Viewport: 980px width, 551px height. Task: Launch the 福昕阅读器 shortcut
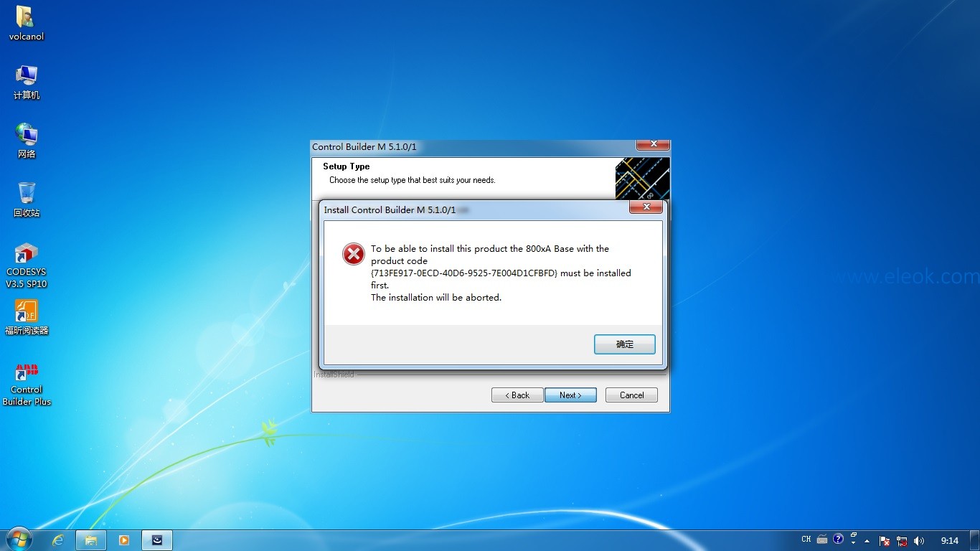coord(26,318)
